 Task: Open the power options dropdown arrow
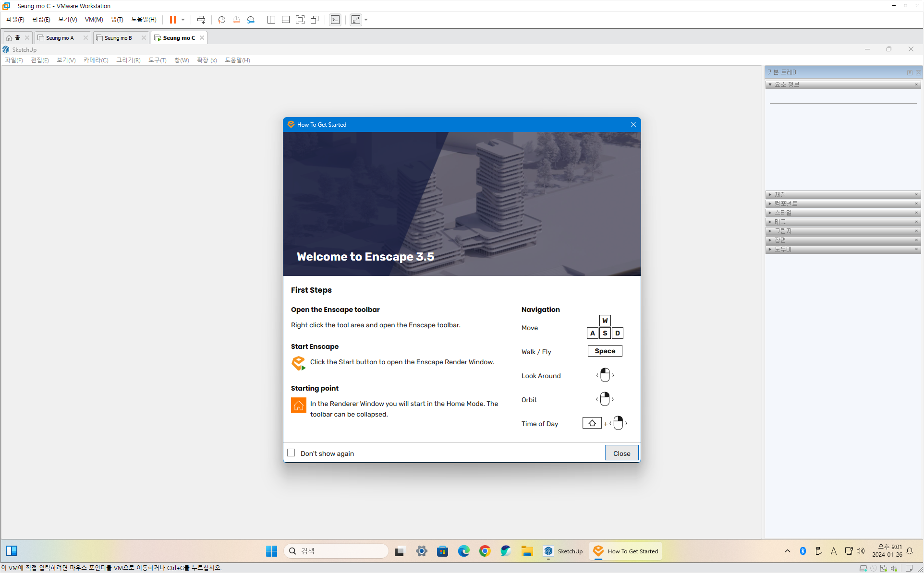pyautogui.click(x=183, y=20)
